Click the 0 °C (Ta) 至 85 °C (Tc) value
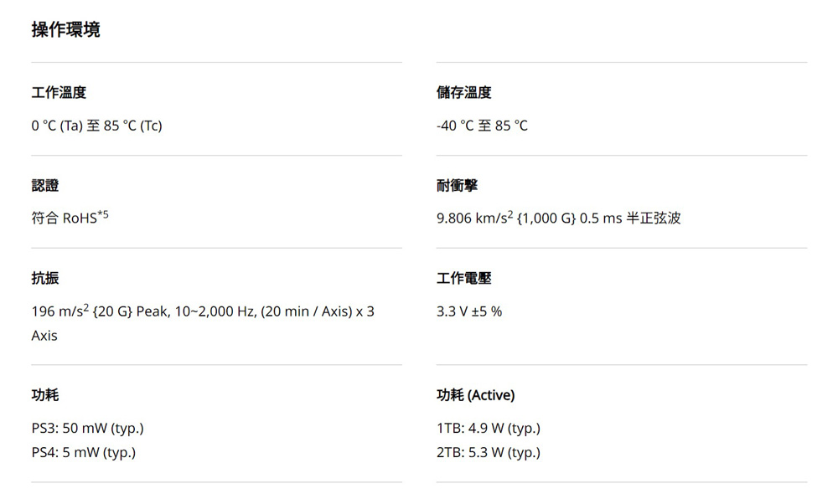 pos(96,126)
